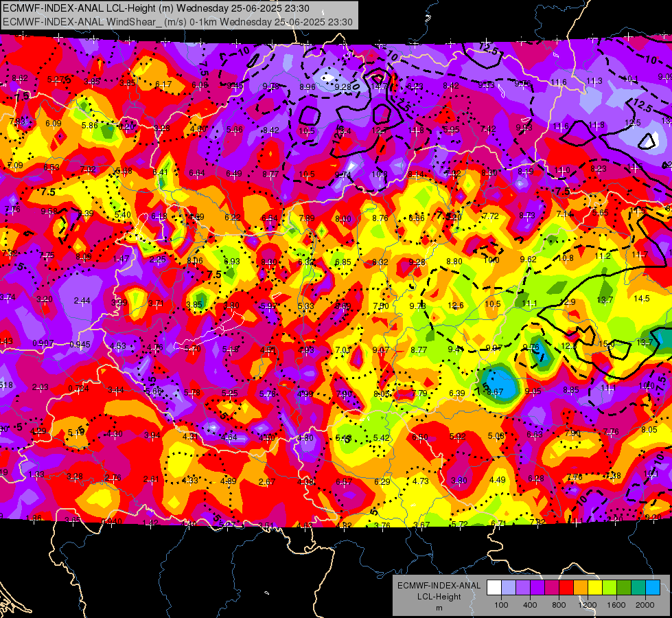Click the wind shear value '7.89'
The height and width of the screenshot is (618, 672).
[307, 218]
